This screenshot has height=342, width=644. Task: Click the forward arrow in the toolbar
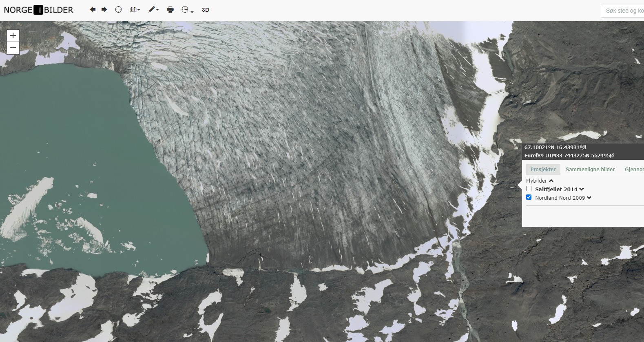pos(104,10)
